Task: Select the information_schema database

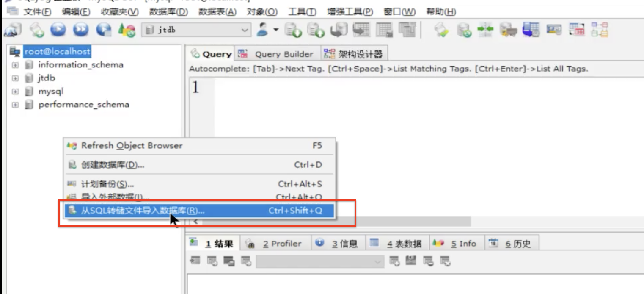Action: 81,65
